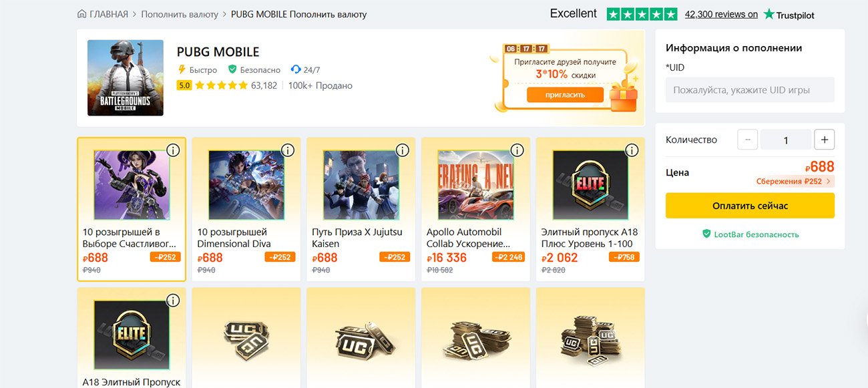Expand the Сбережения ₽252 savings details
The image size is (868, 388).
point(795,181)
